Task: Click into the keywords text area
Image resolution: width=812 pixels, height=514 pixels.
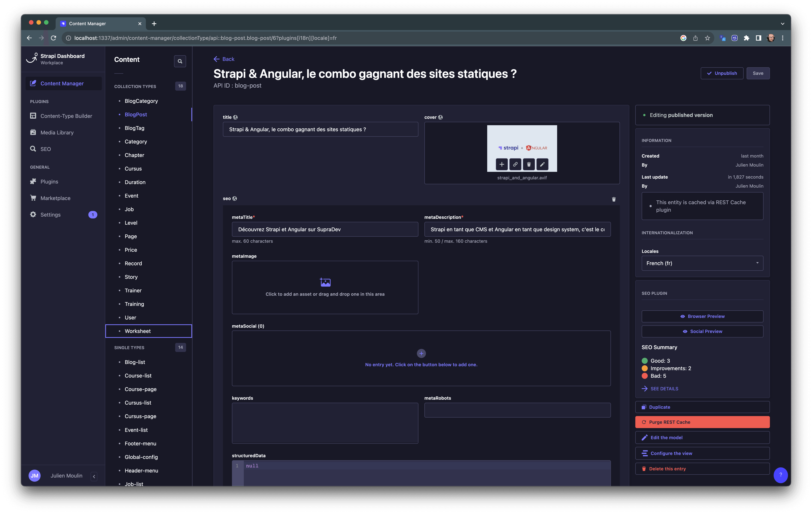Action: tap(325, 423)
